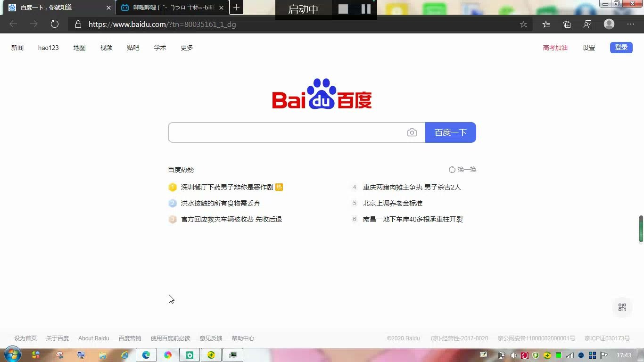Close the 百度一下 tab
644x362 pixels.
point(108,8)
